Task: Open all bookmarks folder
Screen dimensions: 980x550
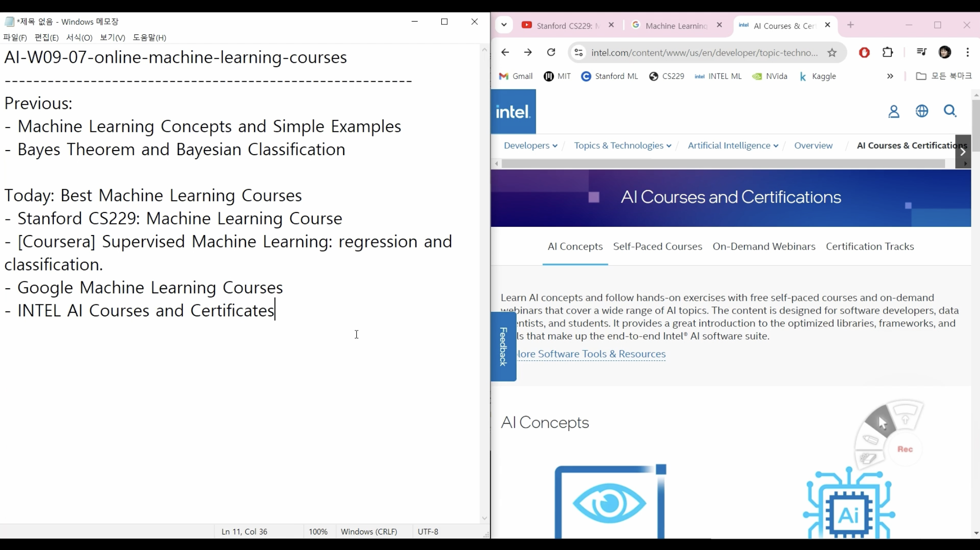Action: [x=944, y=76]
